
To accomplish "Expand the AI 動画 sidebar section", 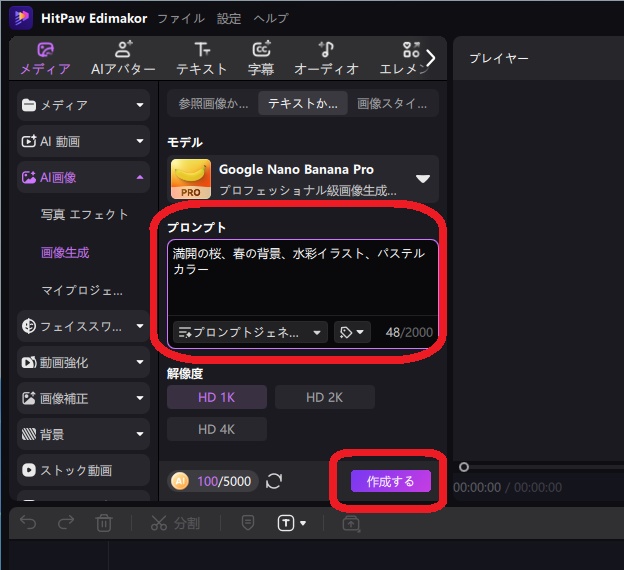I will [83, 141].
